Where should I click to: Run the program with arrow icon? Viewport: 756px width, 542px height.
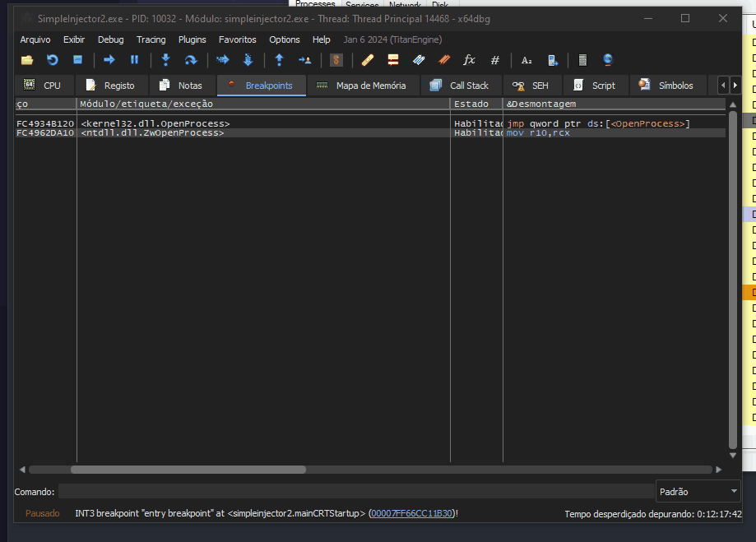point(109,60)
